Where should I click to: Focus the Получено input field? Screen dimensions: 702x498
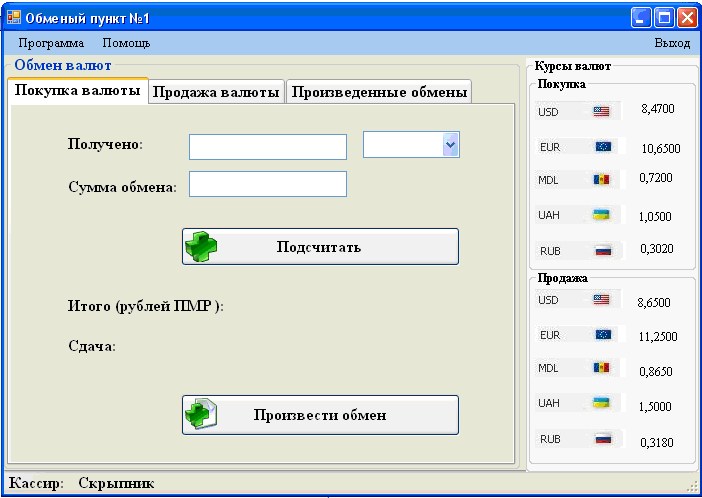268,147
